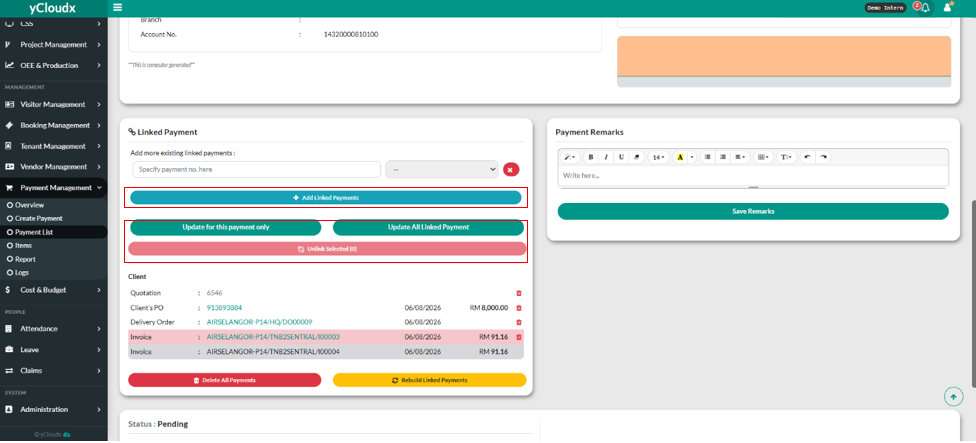Click the red clear payment selector button
This screenshot has width=976, height=443.
coord(511,169)
